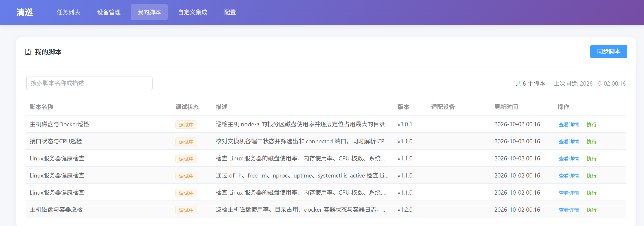The height and width of the screenshot is (226, 644).
Task: View details of 主机磁盘与Docker巡检
Action: point(569,125)
